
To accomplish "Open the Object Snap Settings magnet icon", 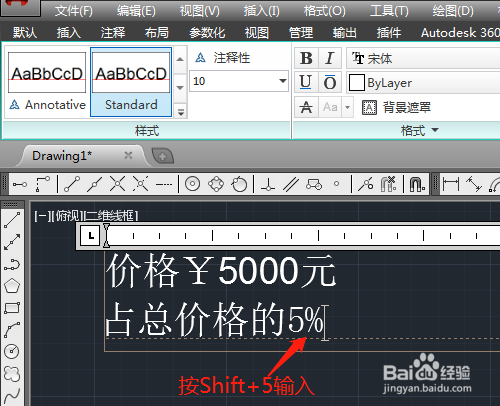I will (417, 184).
